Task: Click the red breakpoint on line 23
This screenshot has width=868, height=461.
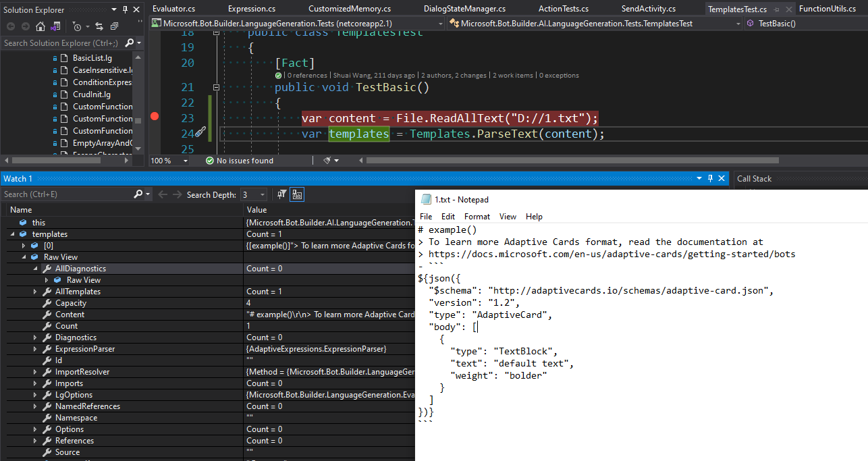Action: 155,116
